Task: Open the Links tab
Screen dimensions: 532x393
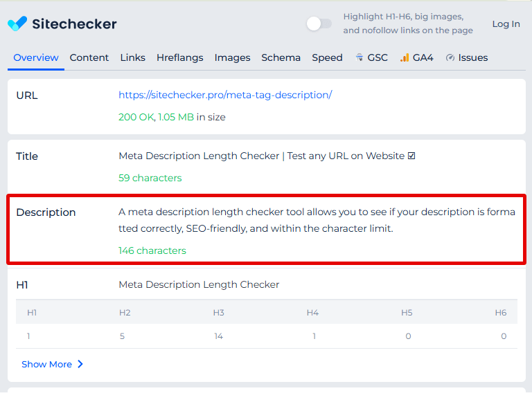Action: tap(133, 57)
